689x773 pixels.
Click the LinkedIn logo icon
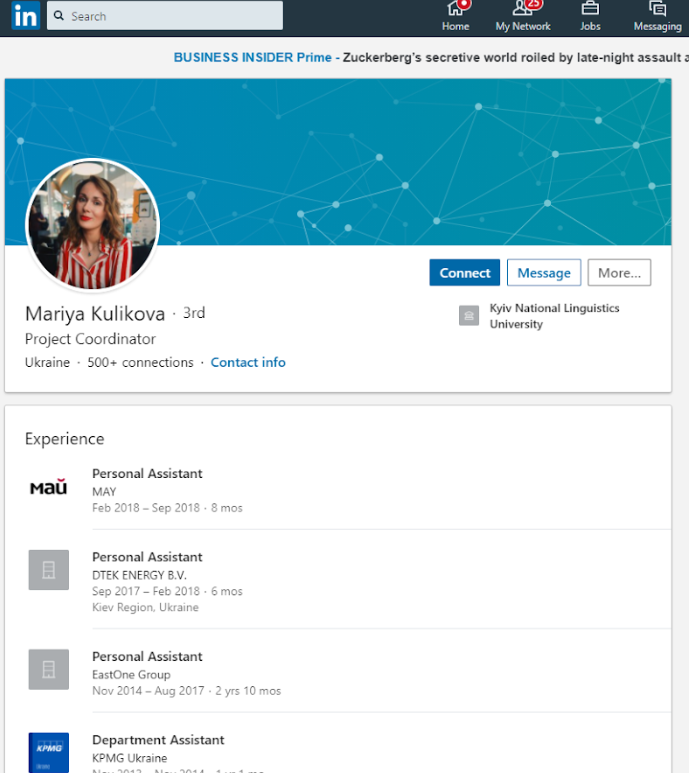(25, 16)
